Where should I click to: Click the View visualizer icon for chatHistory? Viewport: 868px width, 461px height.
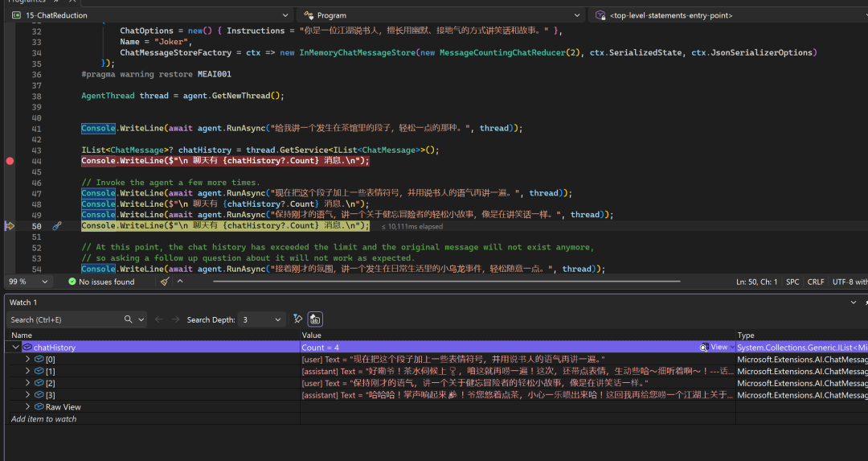[704, 348]
